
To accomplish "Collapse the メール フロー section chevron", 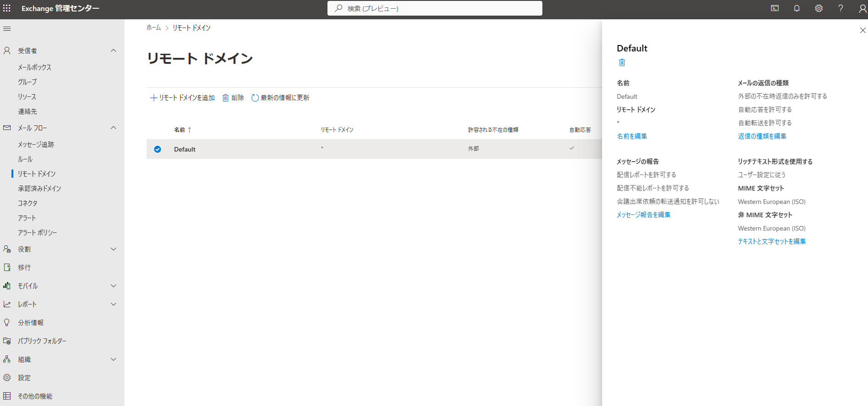I will (113, 128).
